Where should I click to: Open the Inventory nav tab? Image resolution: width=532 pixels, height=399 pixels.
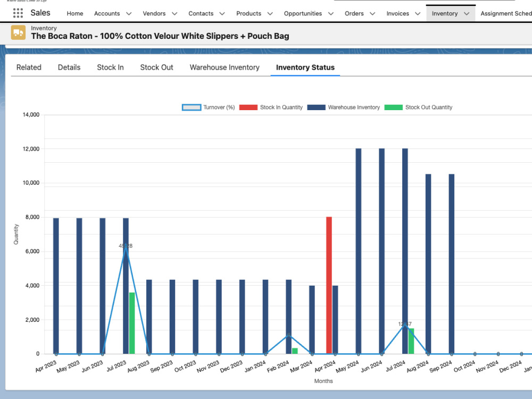(445, 14)
